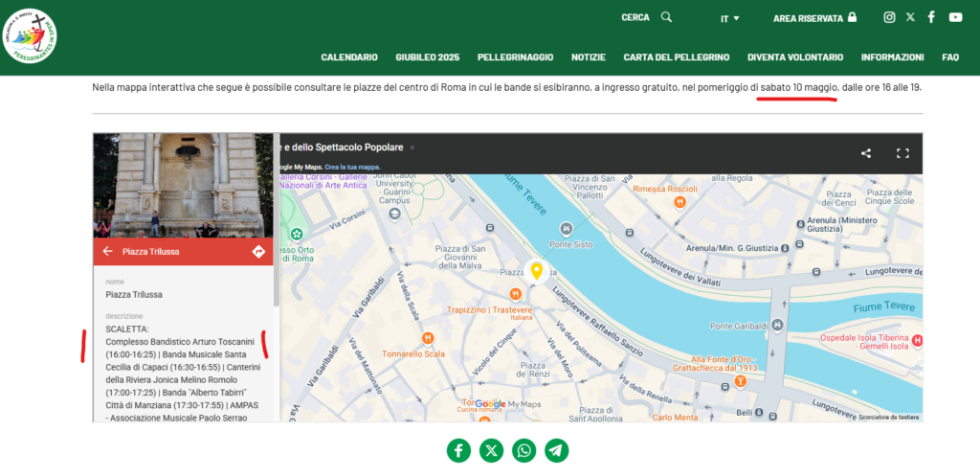Open the FAQ menu item
The height and width of the screenshot is (476, 980).
pyautogui.click(x=950, y=57)
